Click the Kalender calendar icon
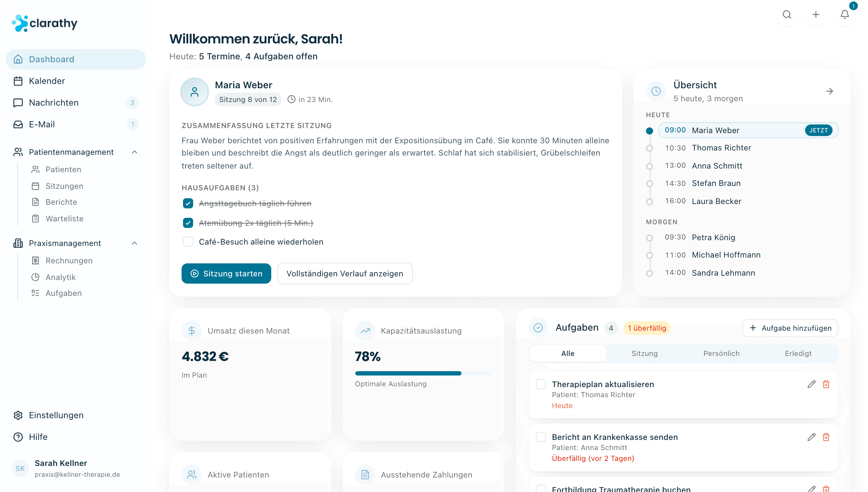868x492 pixels. (x=18, y=81)
